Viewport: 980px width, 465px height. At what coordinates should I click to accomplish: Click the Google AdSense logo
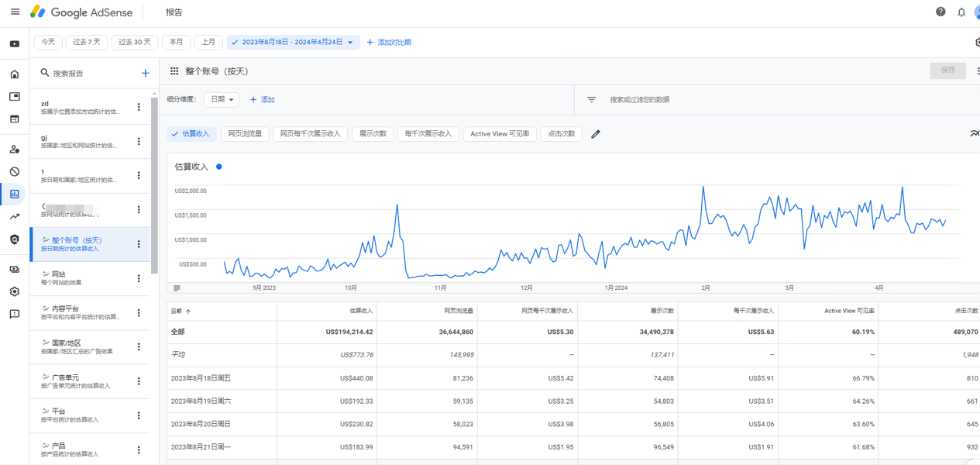point(81,12)
